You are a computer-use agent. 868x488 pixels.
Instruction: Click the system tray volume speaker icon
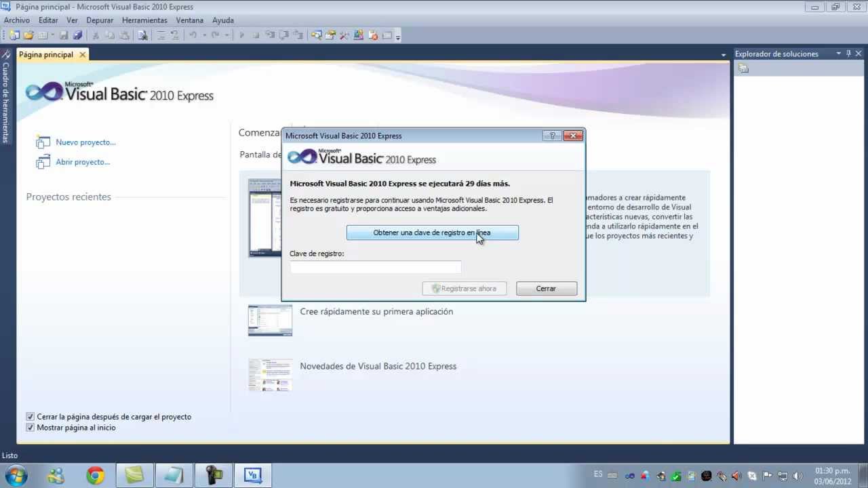[797, 476]
